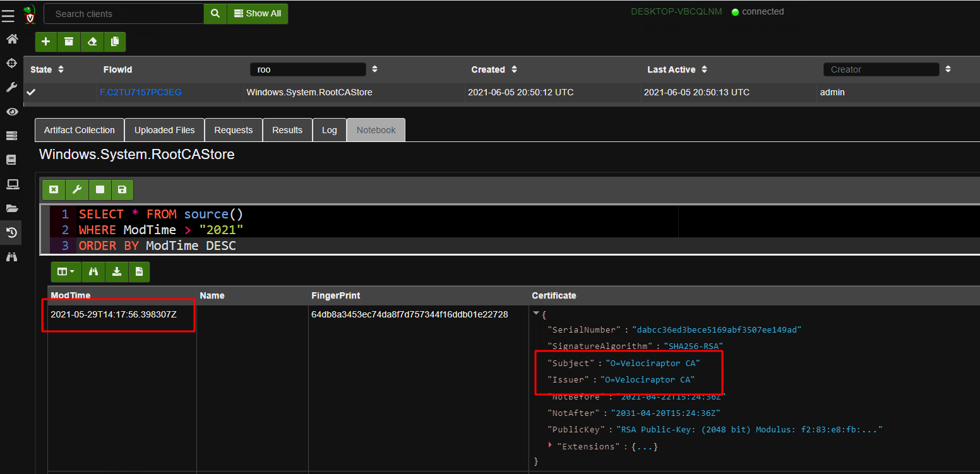The height and width of the screenshot is (474, 980).
Task: Click the Show All button
Action: pyautogui.click(x=257, y=13)
